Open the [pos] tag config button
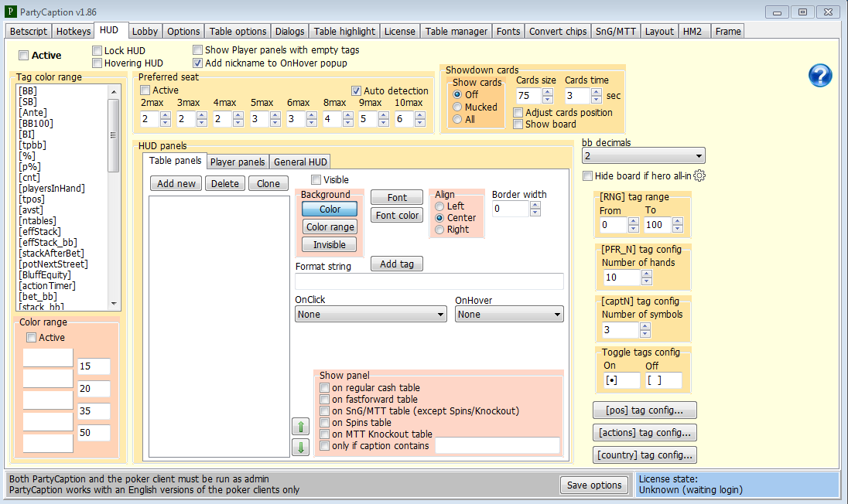848x504 pixels. pos(644,410)
